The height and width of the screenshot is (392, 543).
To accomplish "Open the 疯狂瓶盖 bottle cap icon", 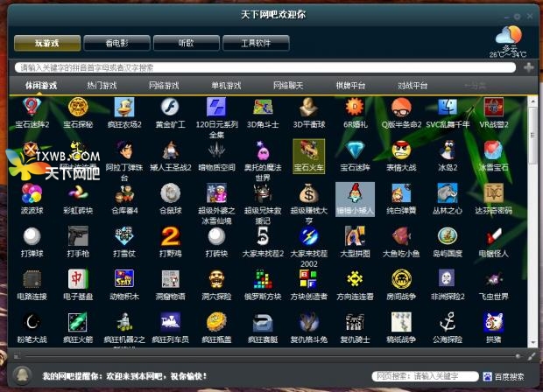I will pos(216,322).
